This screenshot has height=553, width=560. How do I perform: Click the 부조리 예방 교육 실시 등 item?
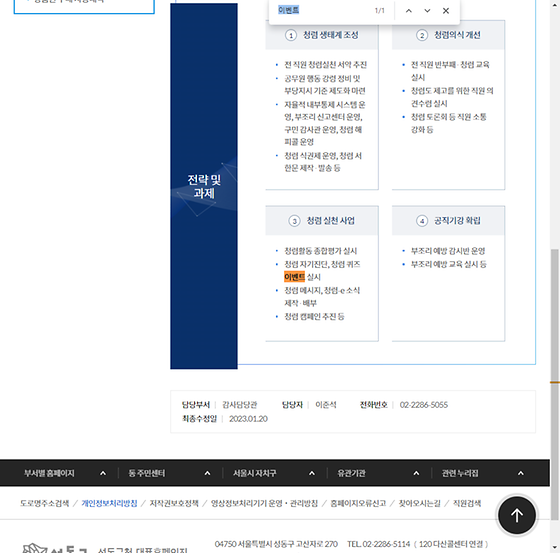(x=449, y=264)
